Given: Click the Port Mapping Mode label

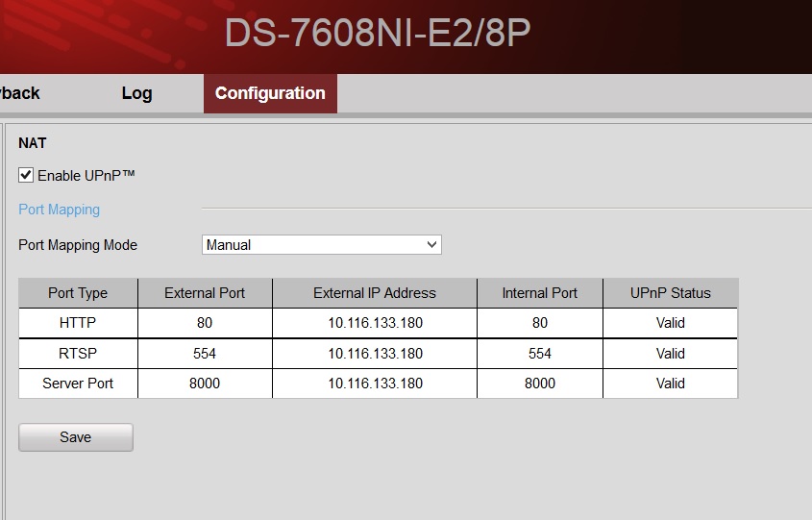Looking at the screenshot, I should 78,245.
